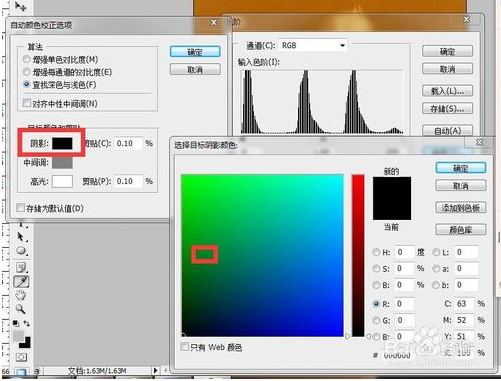Viewport: 501px width, 381px height.
Task: Edit the G green value field
Action: 404,320
